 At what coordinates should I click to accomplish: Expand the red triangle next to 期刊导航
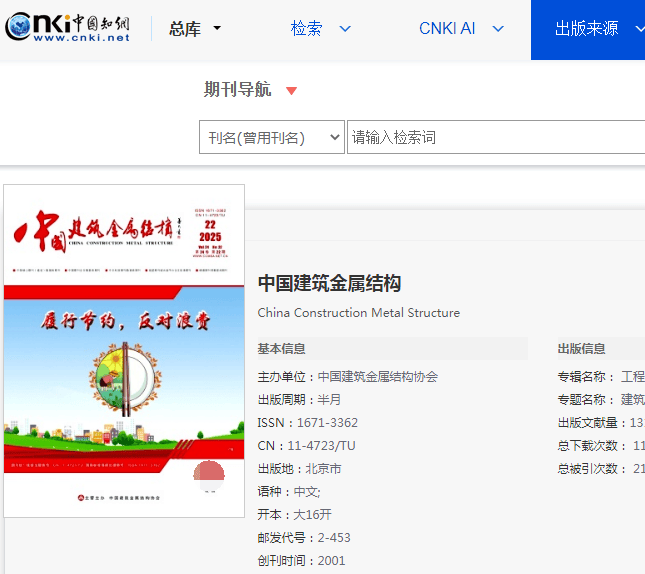291,91
